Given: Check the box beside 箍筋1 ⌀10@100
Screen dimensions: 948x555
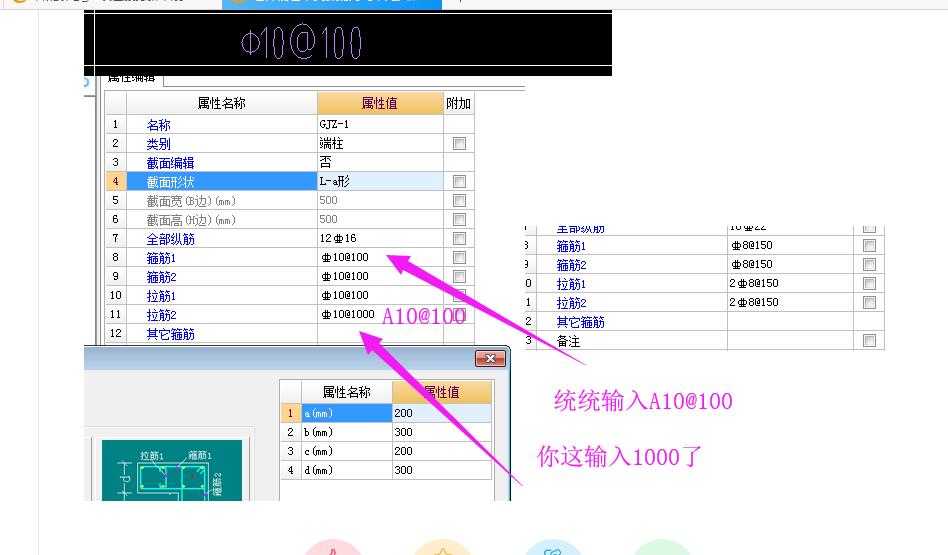Looking at the screenshot, I should (x=459, y=258).
